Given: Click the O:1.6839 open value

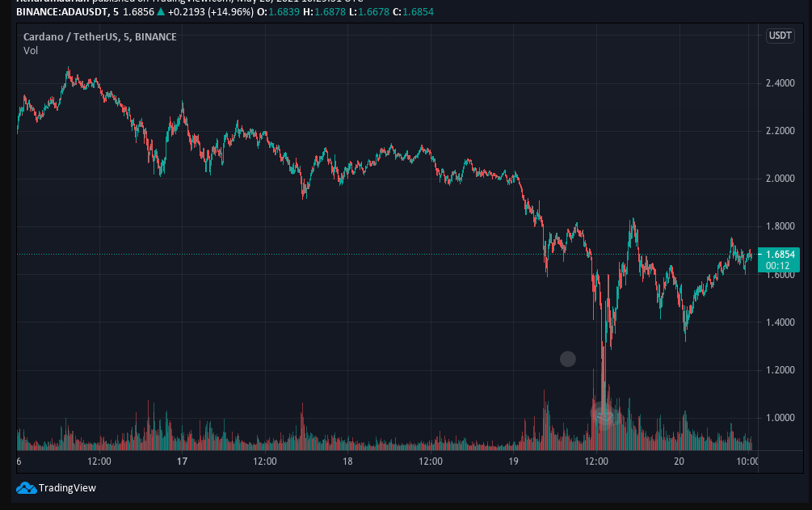Looking at the screenshot, I should tap(278, 11).
